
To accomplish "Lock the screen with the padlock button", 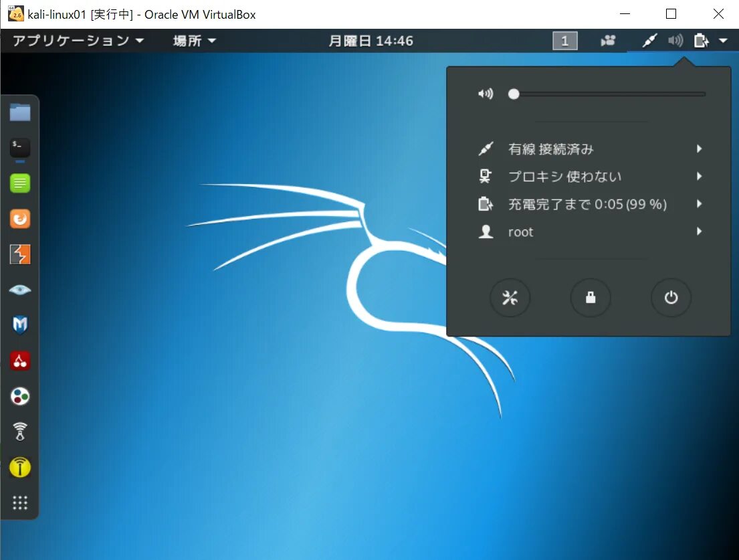I will pyautogui.click(x=591, y=298).
